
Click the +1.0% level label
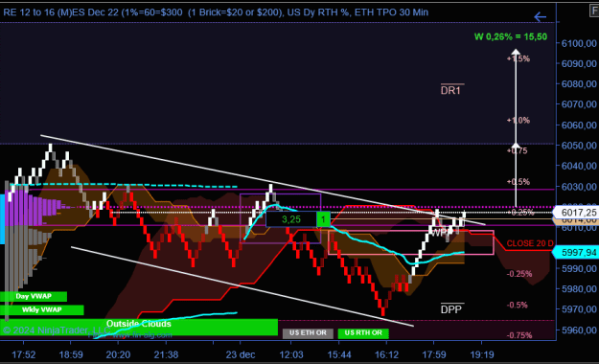pos(518,121)
